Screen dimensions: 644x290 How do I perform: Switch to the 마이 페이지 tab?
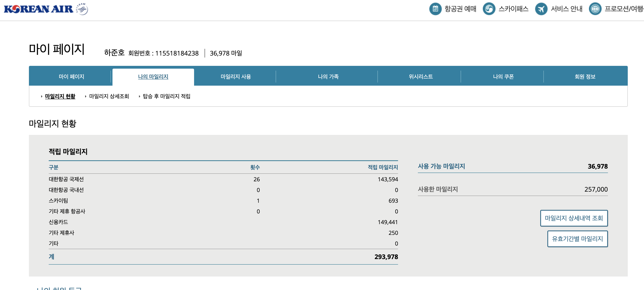(x=71, y=77)
